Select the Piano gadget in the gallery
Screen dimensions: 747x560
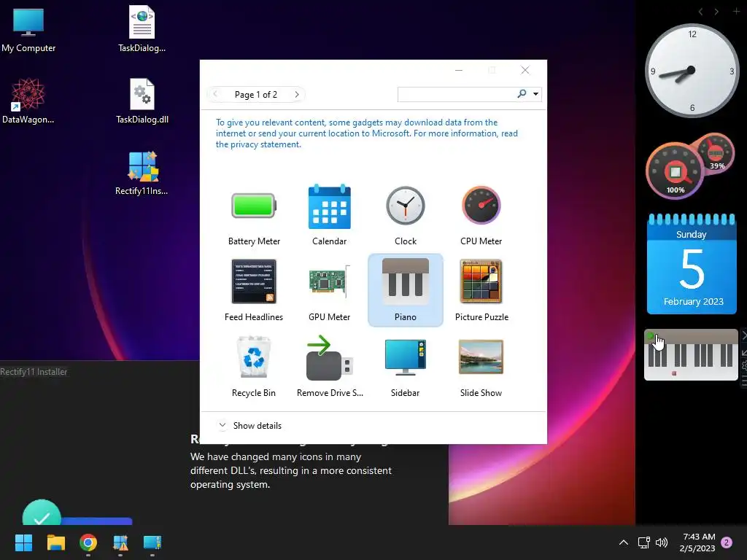click(406, 290)
